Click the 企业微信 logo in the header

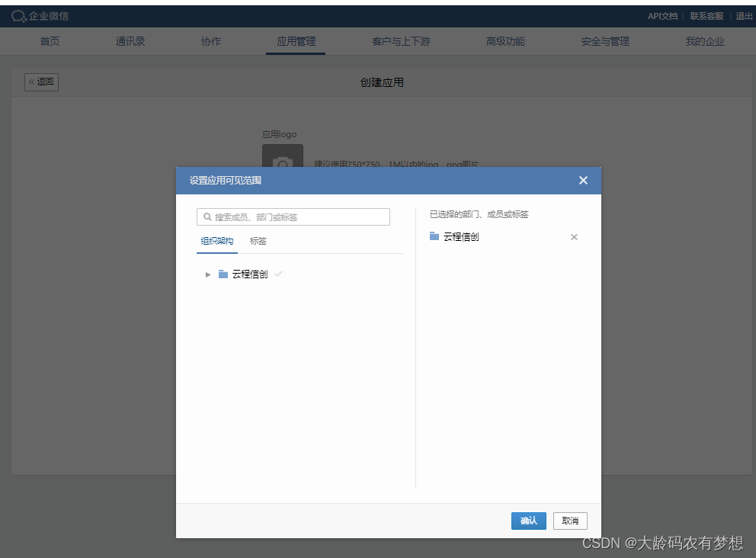click(40, 16)
